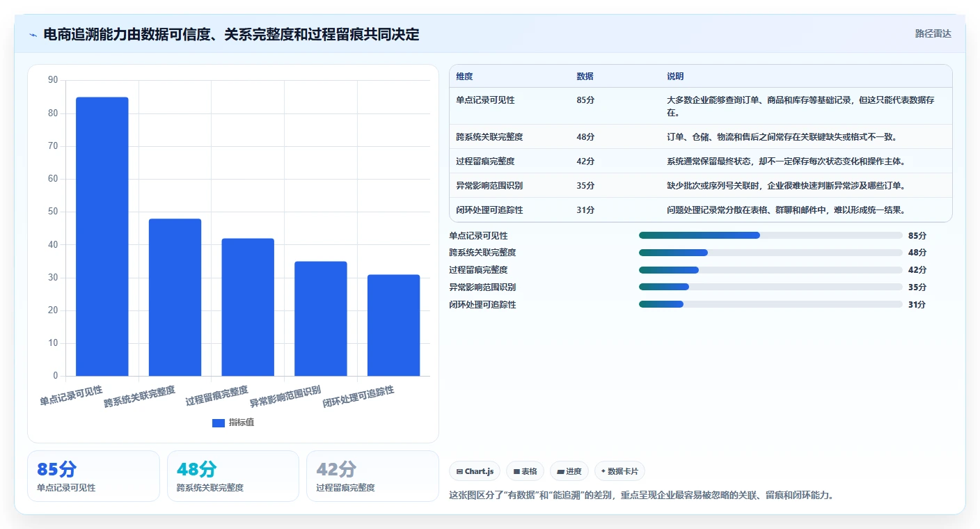Click the 48分 progress bar for 跨系统关联完整度
The image size is (980, 529).
770,253
